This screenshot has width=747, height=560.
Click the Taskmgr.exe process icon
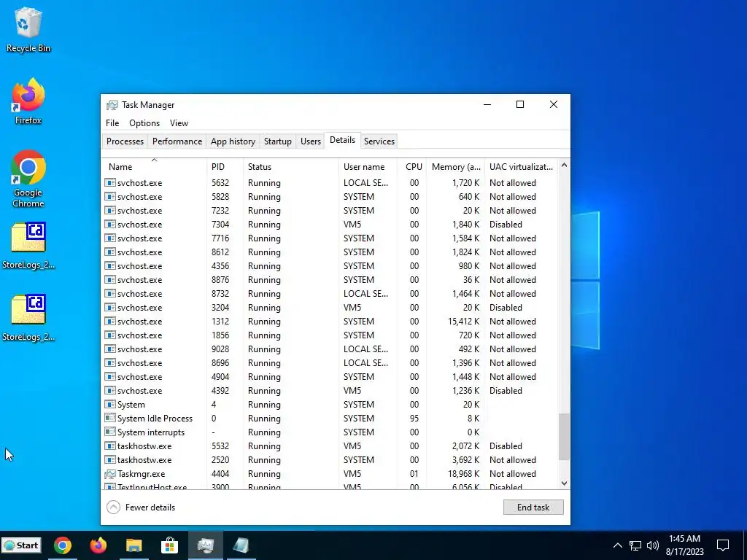coord(110,474)
